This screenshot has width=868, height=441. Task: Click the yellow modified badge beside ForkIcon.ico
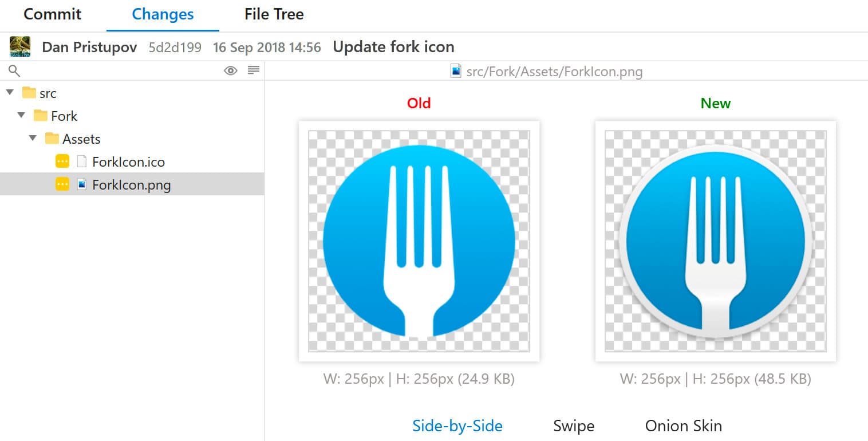pos(63,162)
